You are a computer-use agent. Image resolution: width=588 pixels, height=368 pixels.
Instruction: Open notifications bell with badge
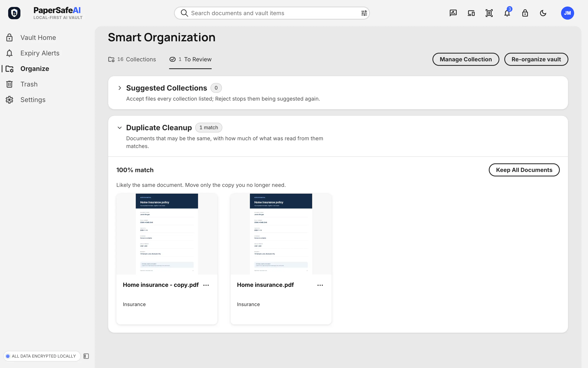(507, 13)
